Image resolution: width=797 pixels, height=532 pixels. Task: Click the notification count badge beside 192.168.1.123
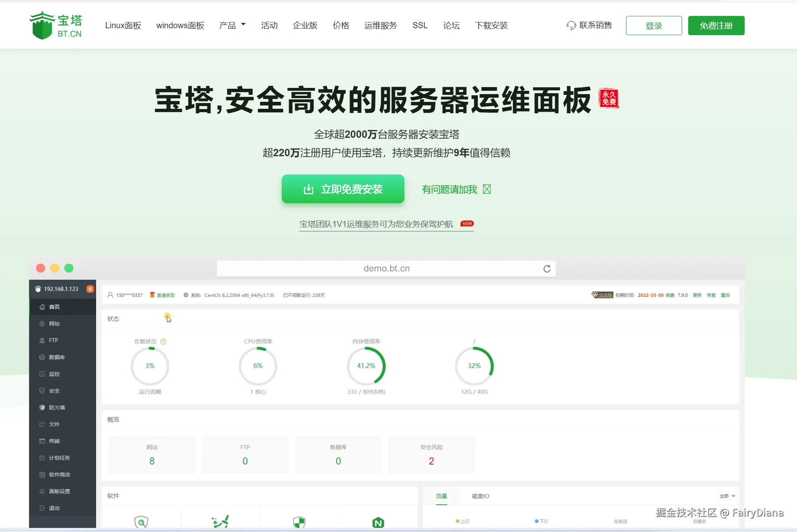pos(90,289)
